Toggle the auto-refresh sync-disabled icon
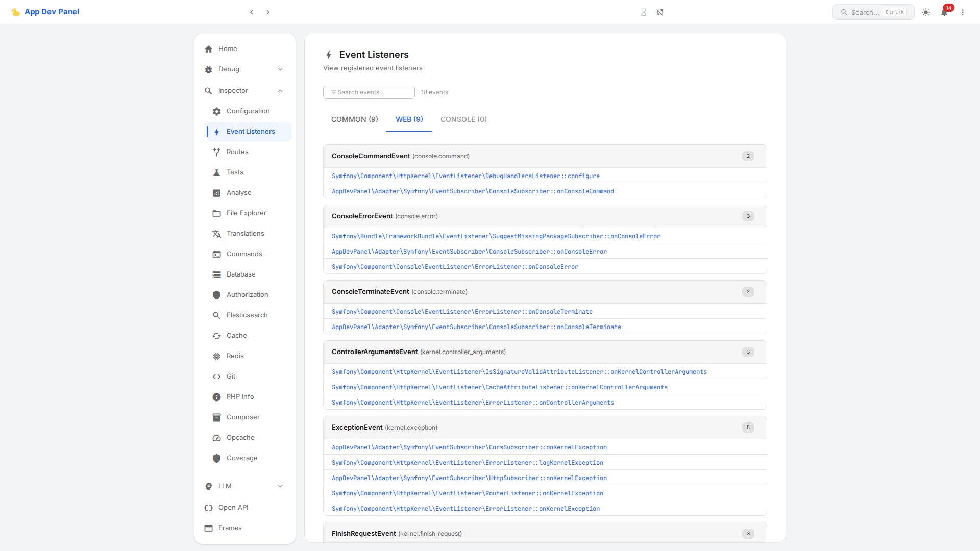 (660, 12)
